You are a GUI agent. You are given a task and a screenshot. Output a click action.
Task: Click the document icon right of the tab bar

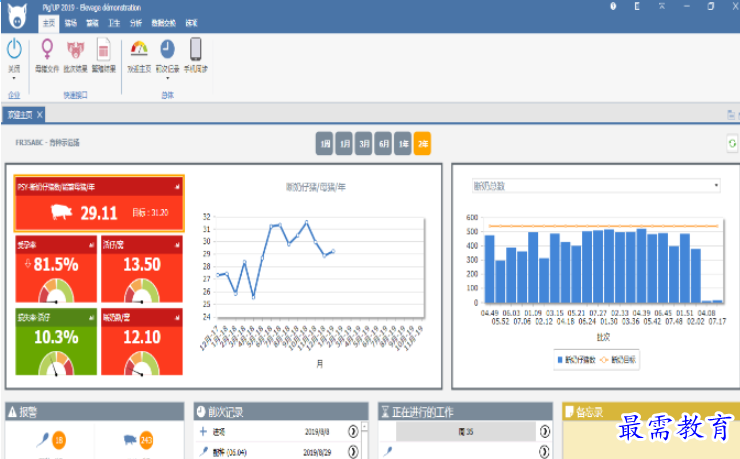point(731,114)
